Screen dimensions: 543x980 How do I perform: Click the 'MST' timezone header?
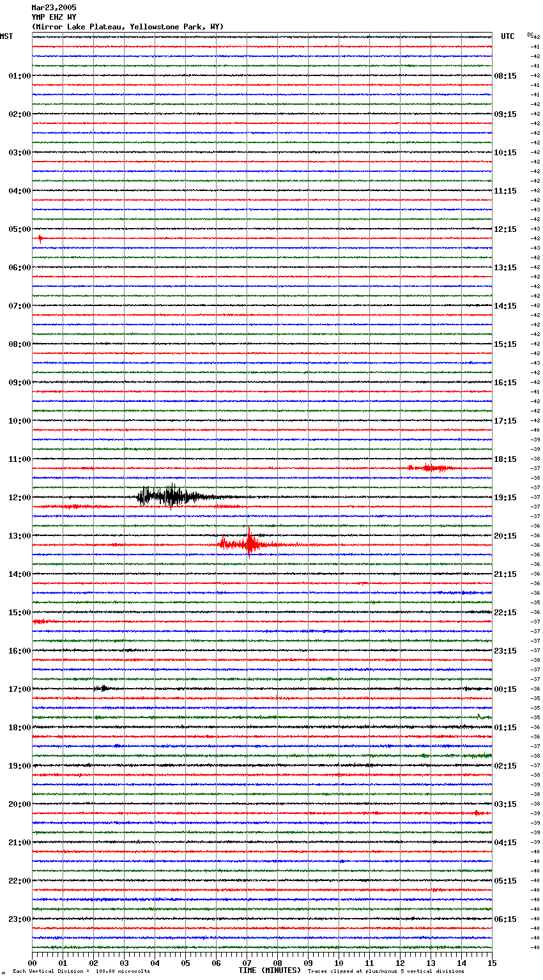pos(6,36)
